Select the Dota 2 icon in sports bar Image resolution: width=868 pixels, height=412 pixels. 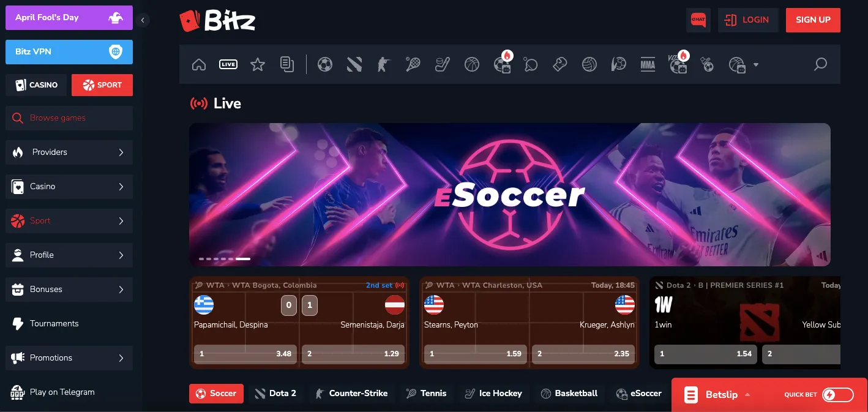pyautogui.click(x=354, y=64)
